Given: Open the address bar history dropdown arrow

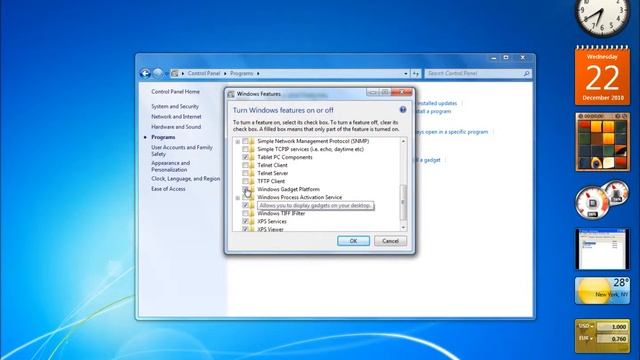Looking at the screenshot, I should tap(406, 73).
